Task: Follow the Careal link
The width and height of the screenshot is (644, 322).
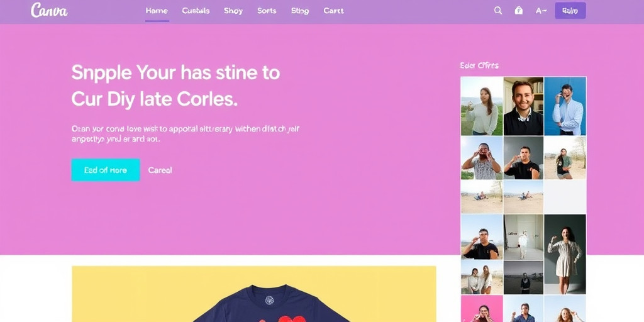Action: click(x=160, y=170)
